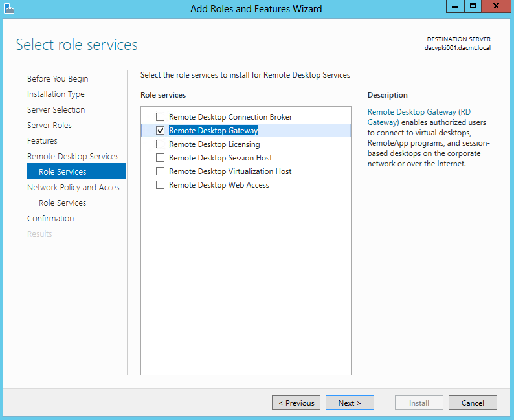Uncheck Remote Desktop Gateway checkbox
Screen dimensions: 514x420
160,130
